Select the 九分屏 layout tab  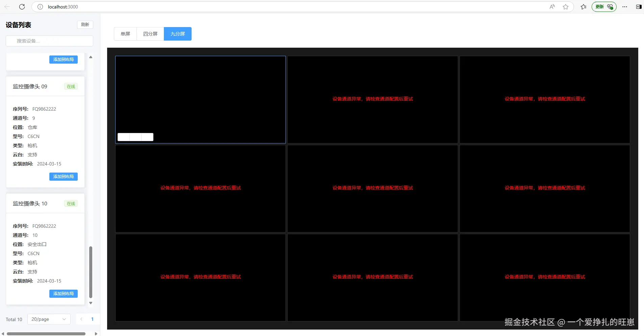178,34
